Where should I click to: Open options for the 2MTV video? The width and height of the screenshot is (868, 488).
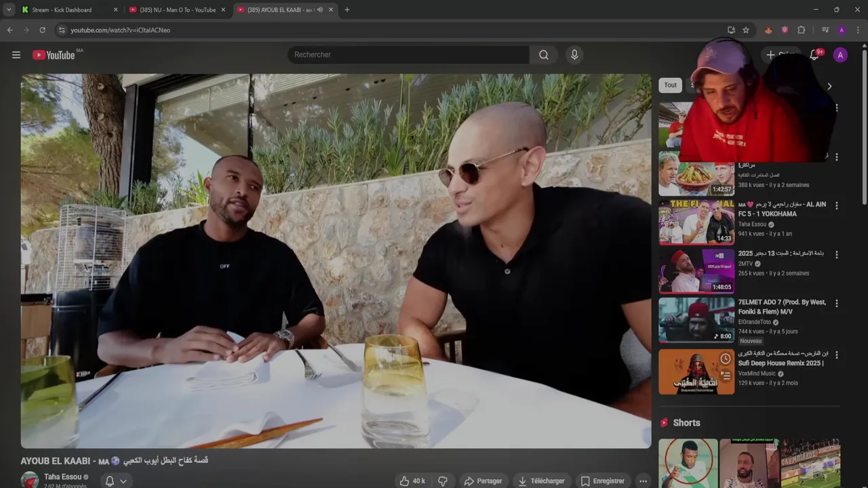837,255
